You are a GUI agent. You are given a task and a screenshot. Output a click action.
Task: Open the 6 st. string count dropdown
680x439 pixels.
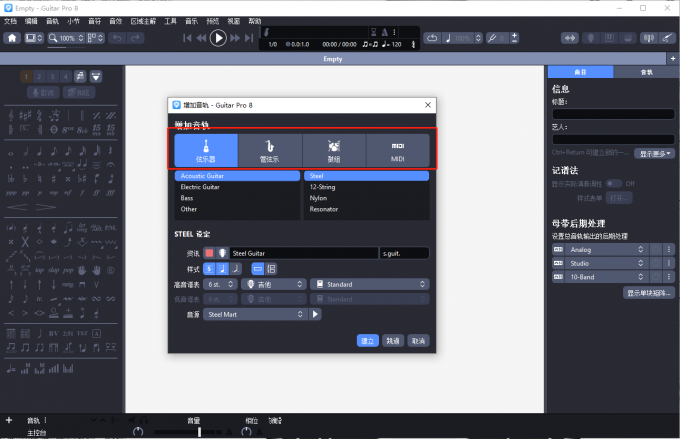(x=222, y=284)
